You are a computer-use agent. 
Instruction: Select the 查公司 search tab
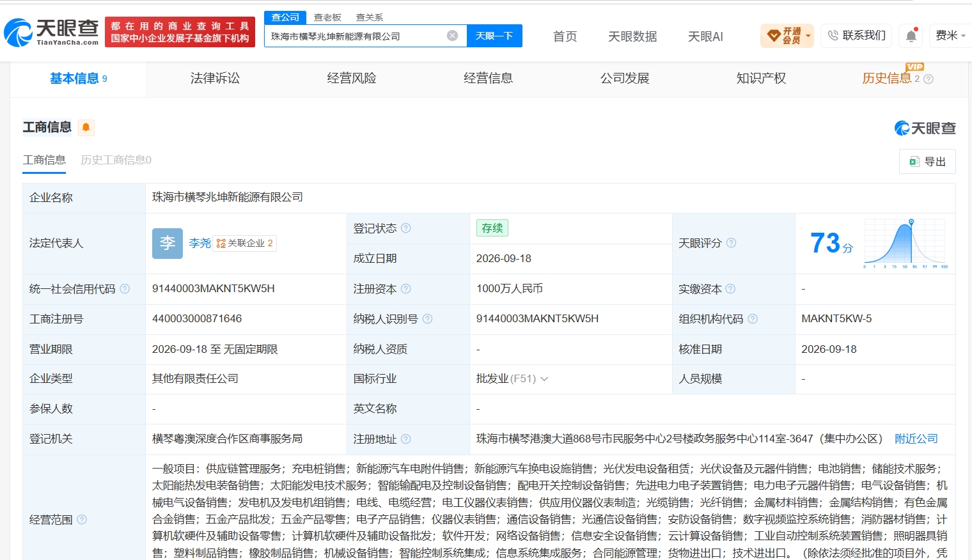[x=285, y=17]
